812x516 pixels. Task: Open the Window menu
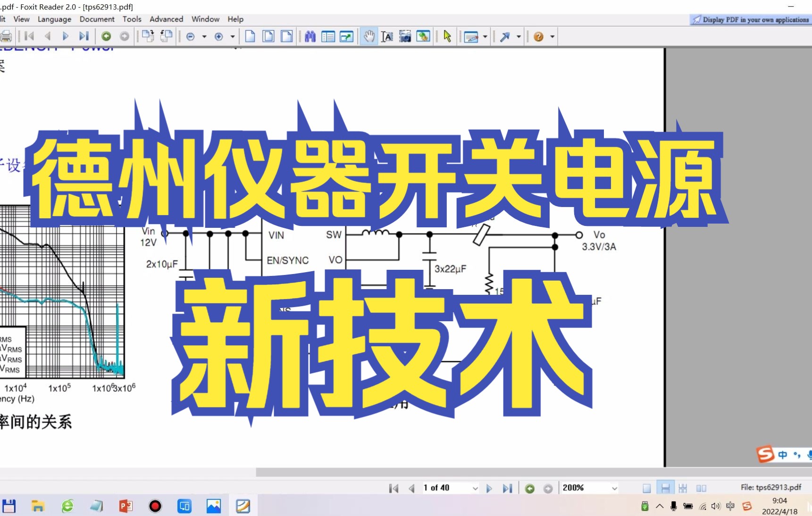click(205, 19)
